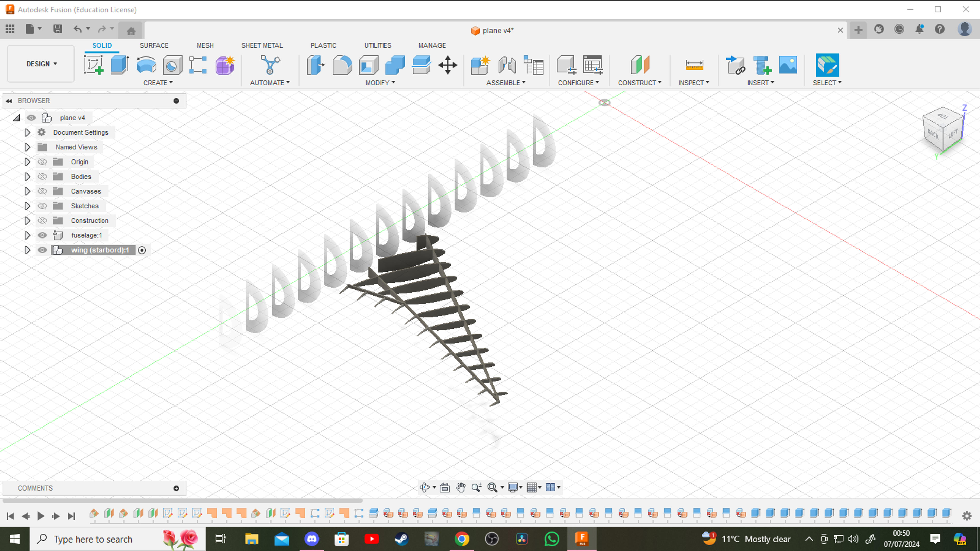980x551 pixels.
Task: Open the Data Panel grid icon
Action: [10, 29]
